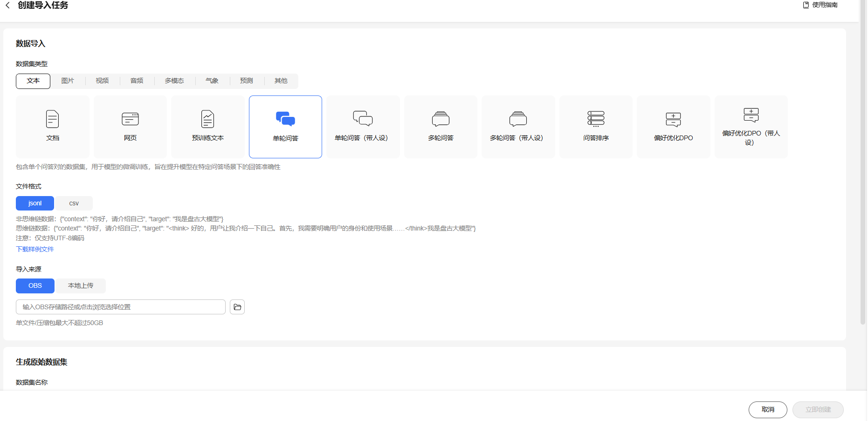The height and width of the screenshot is (421, 868).
Task: Choose the 网页 webpage format icon
Action: [x=130, y=119]
